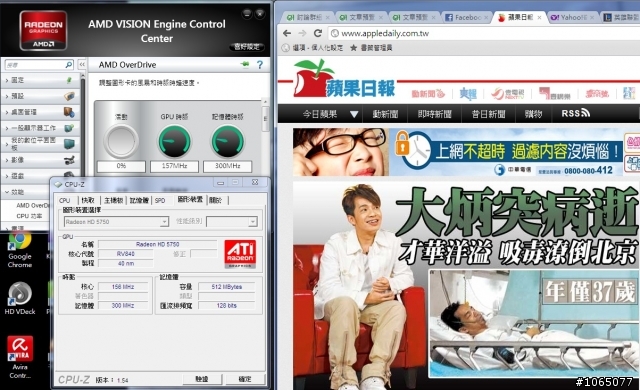
Task: Switch to the Facebook browser tab
Action: point(466,18)
